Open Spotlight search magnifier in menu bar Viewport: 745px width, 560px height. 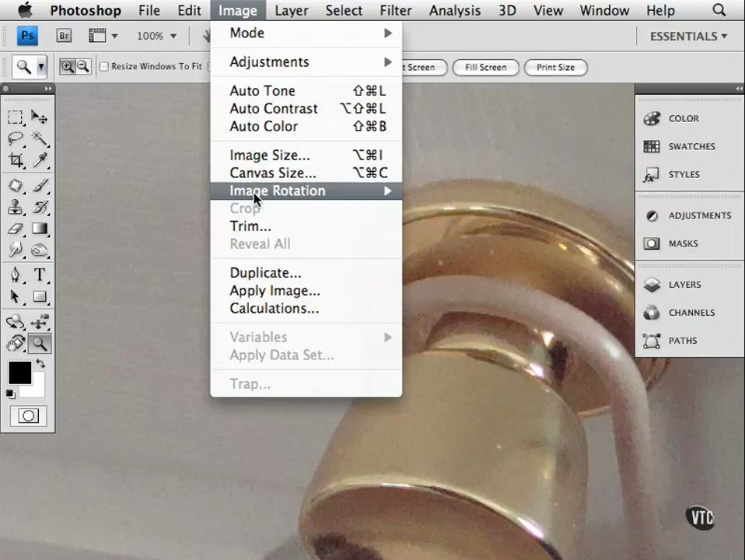(719, 10)
